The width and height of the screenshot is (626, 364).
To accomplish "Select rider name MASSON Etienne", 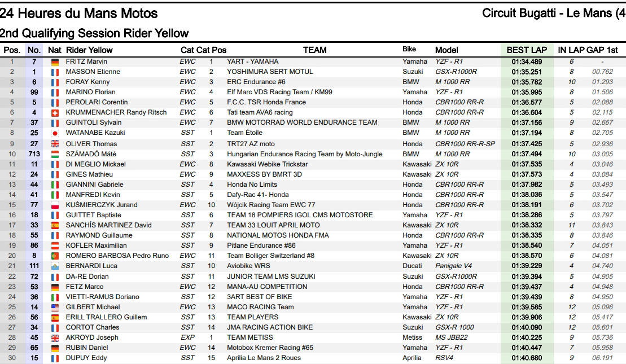I will [93, 72].
